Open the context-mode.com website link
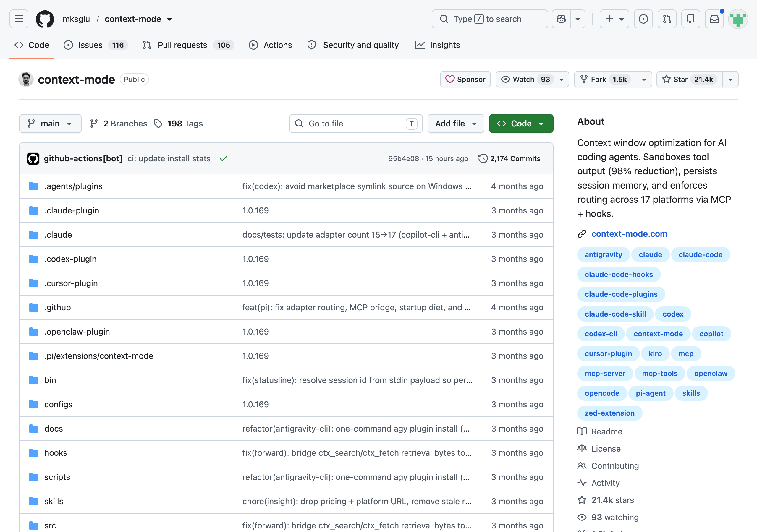Viewport: 757px width, 532px height. coord(629,234)
